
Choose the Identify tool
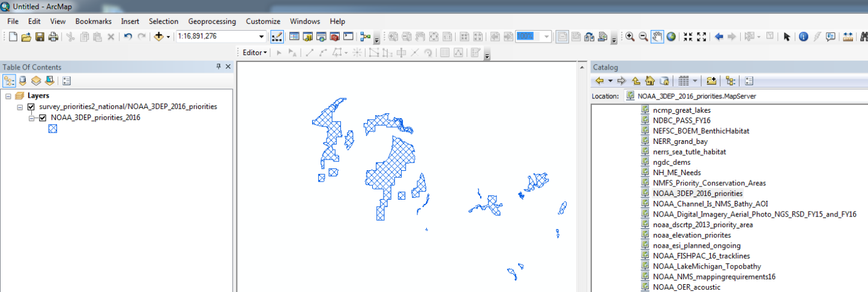[803, 37]
